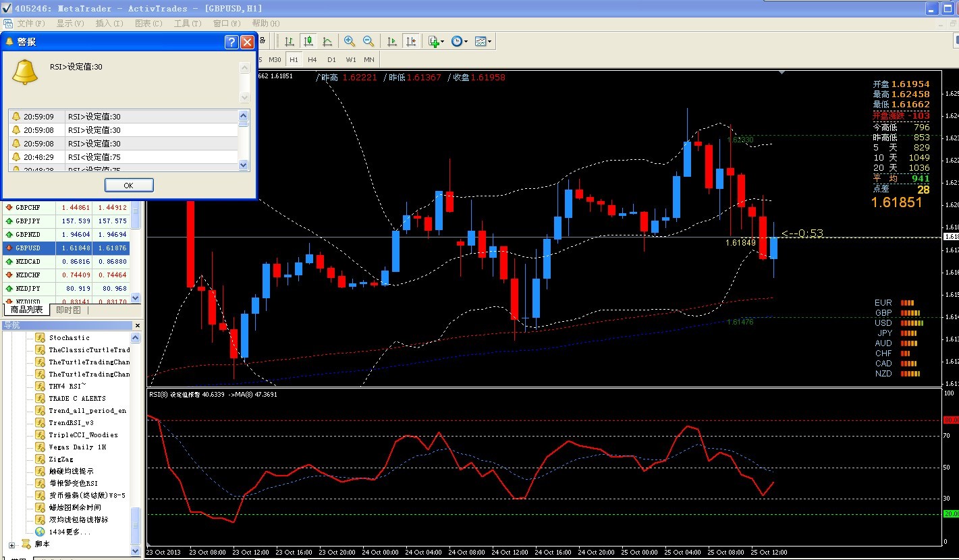Open the 显示(V) menu
This screenshot has width=959, height=560.
[70, 24]
